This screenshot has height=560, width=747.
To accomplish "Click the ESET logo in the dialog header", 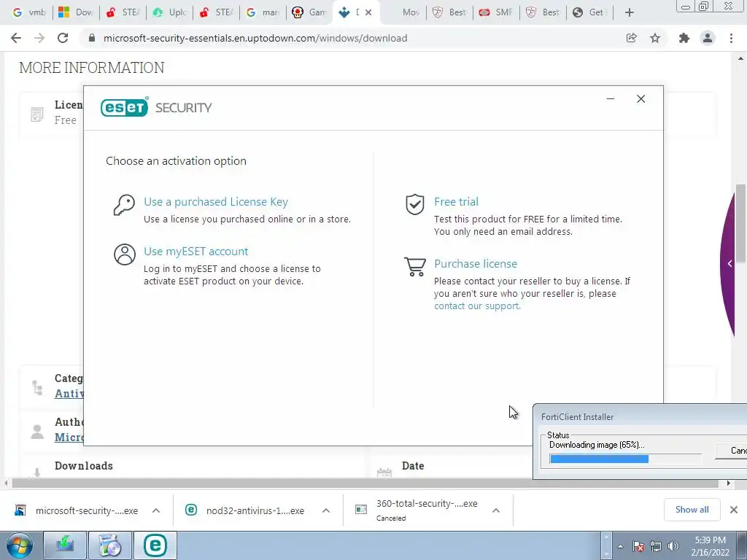I will pos(124,107).
